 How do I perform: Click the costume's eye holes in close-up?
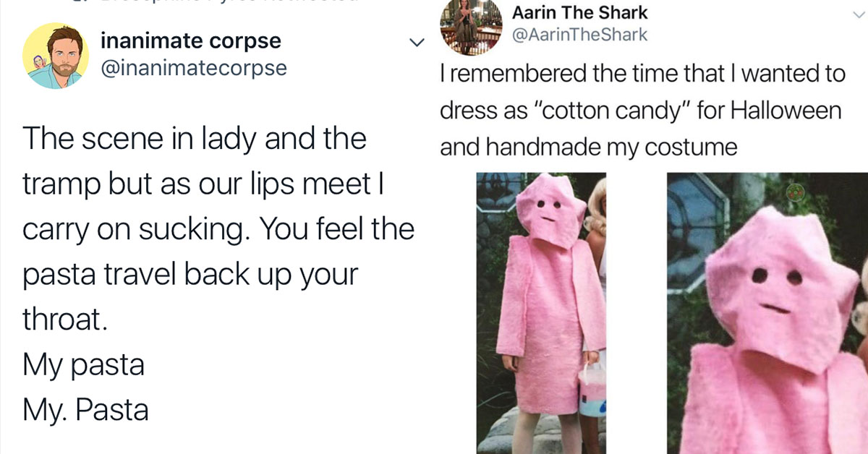776,276
